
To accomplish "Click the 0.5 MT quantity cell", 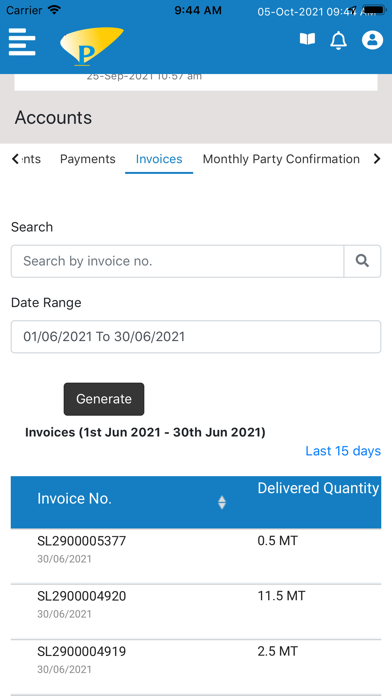I will pos(277,541).
